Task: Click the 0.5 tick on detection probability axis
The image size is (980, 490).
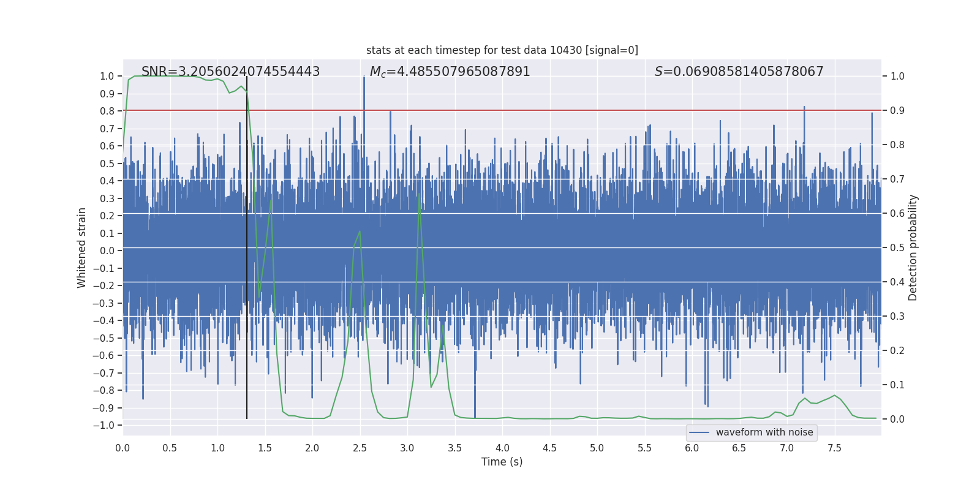Action: click(x=897, y=248)
